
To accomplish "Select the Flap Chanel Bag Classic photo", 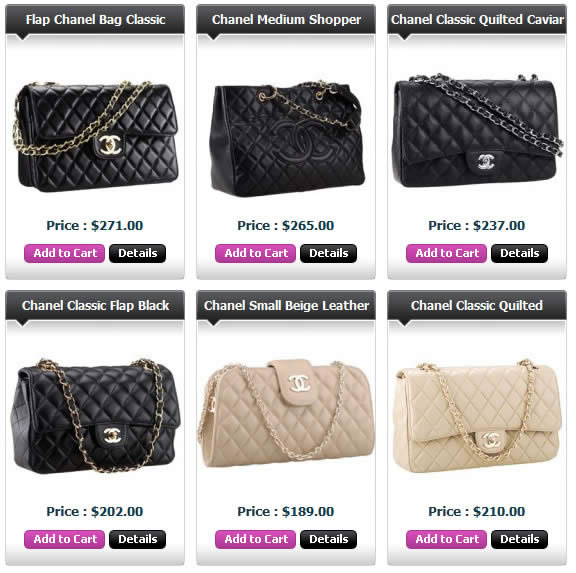I will [96, 136].
